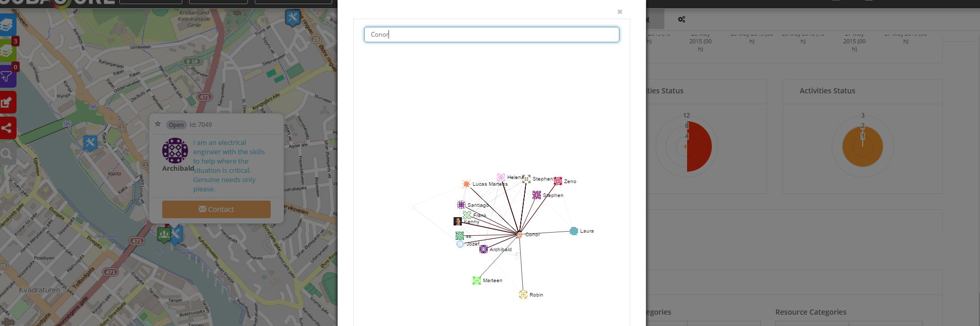Select the Marteen node in the graph

tap(477, 281)
